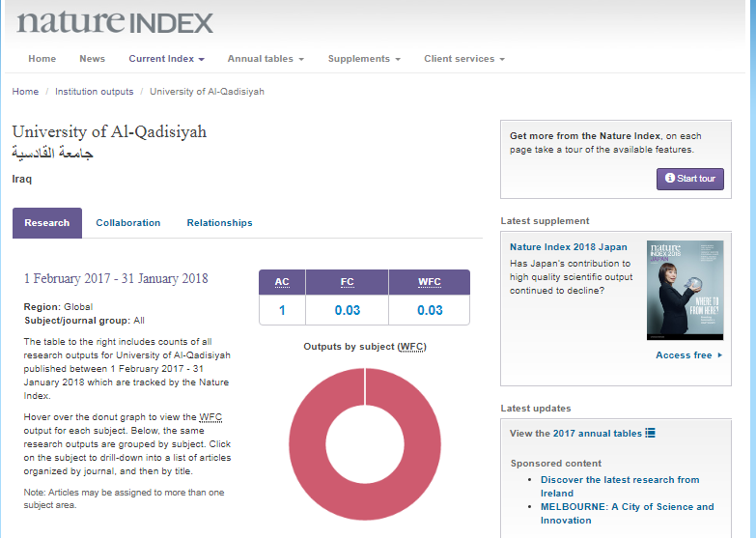Select the Research tab
This screenshot has width=756, height=538.
click(x=47, y=223)
